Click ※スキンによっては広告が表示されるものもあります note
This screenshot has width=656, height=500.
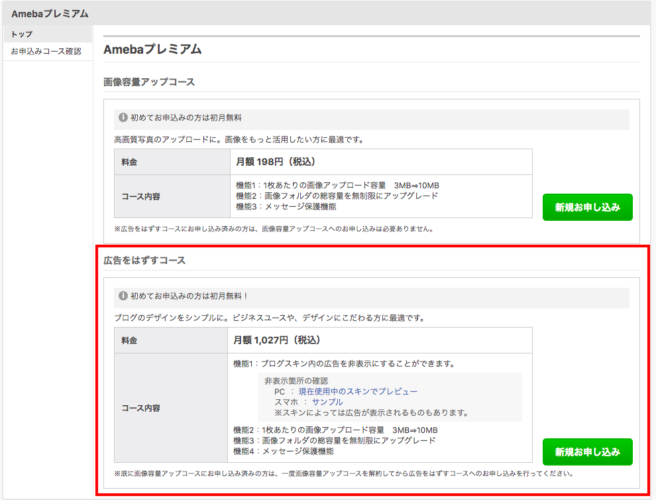click(372, 413)
